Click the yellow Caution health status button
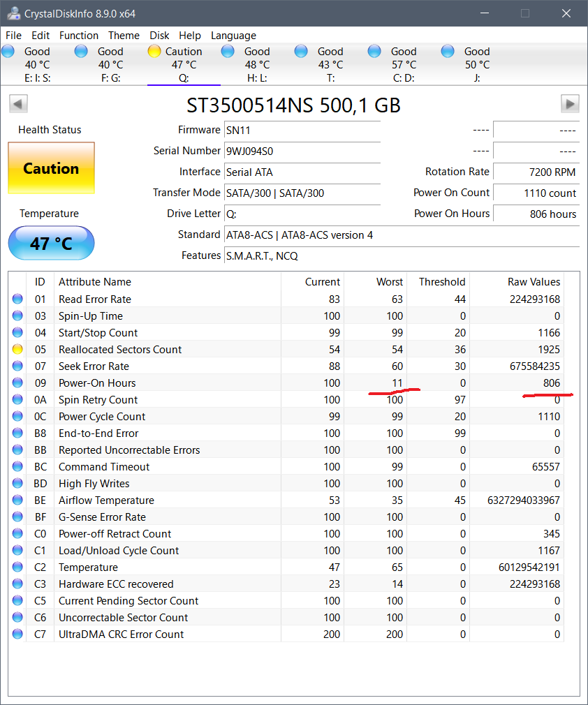 tap(51, 168)
